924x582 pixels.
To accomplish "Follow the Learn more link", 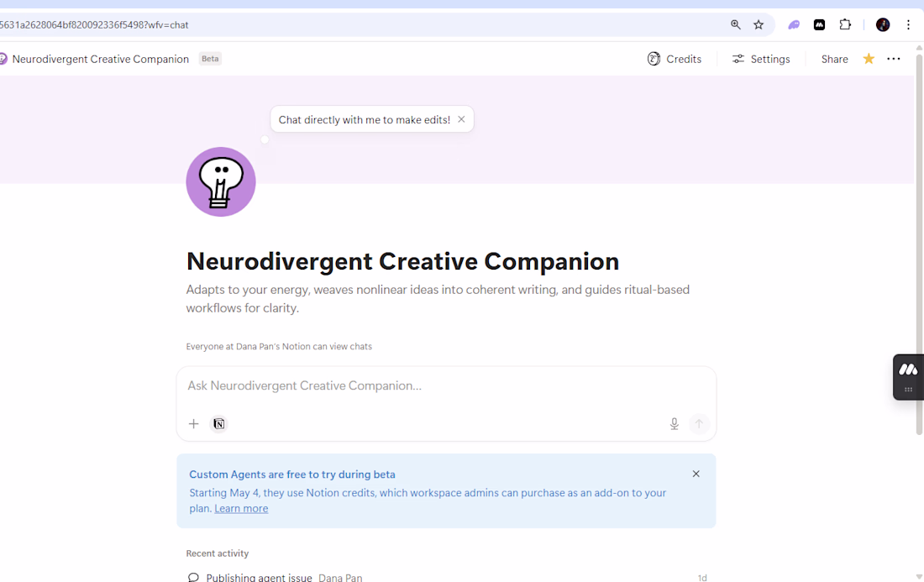I will 241,508.
